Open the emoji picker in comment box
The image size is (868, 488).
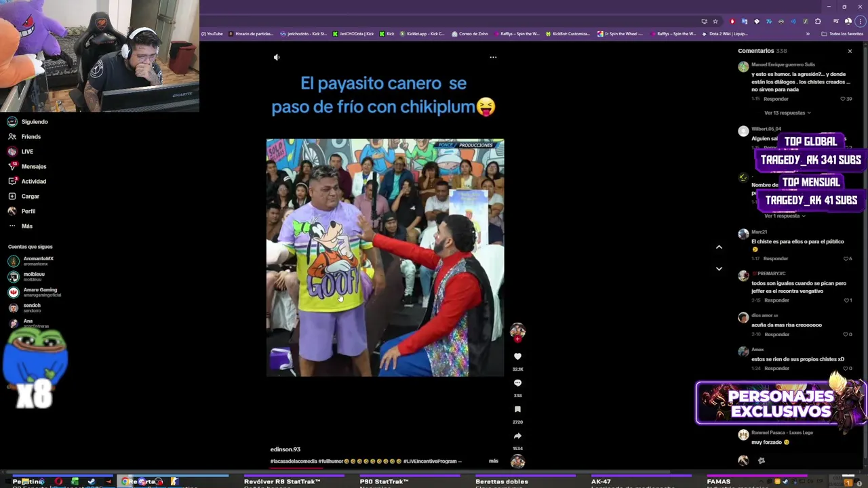(x=762, y=461)
